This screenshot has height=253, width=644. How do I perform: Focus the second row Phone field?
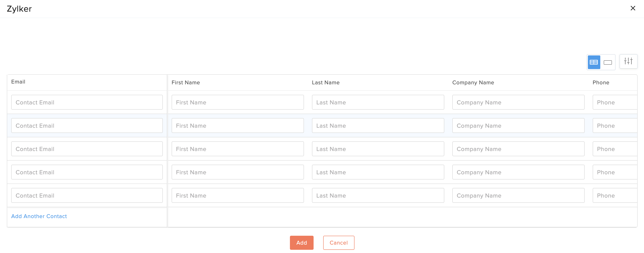click(x=615, y=126)
